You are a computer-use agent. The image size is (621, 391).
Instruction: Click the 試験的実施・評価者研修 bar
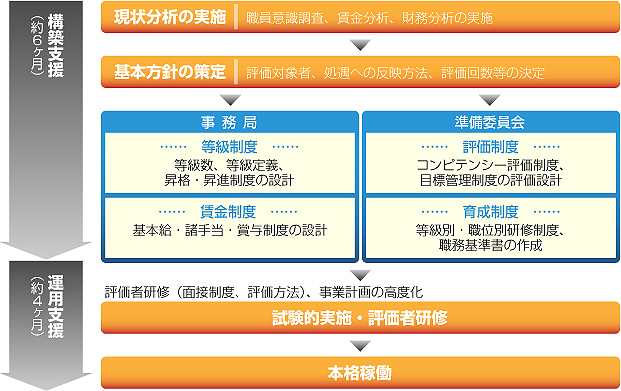click(360, 318)
